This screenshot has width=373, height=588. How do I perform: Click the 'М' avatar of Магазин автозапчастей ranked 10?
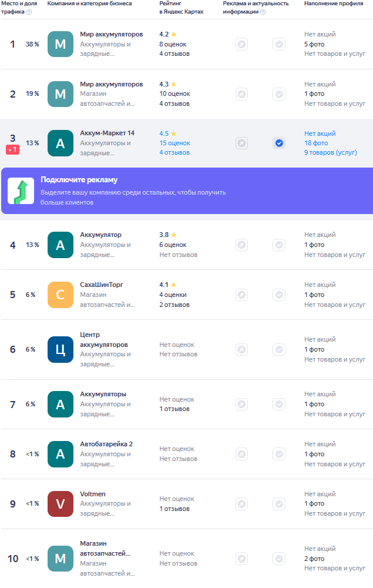(61, 559)
